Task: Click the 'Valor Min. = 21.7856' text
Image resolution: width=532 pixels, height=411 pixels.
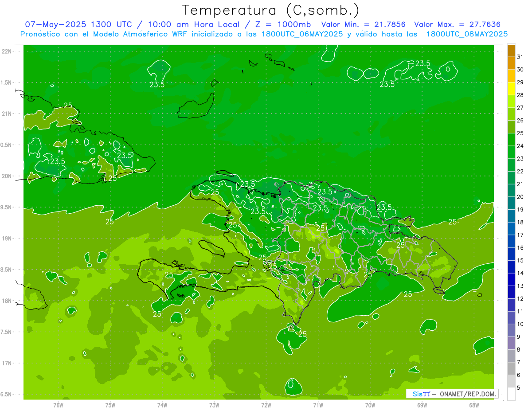Action: (x=363, y=24)
